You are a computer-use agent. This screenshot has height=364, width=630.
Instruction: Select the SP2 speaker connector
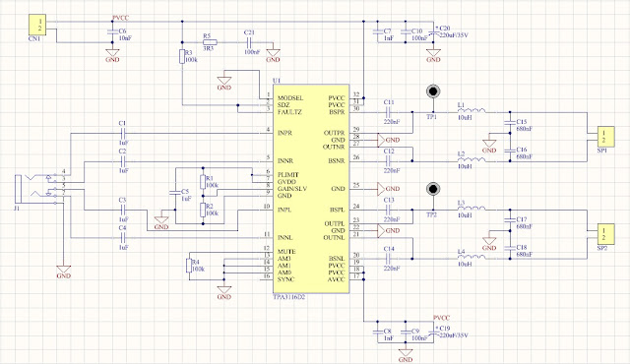tap(605, 234)
